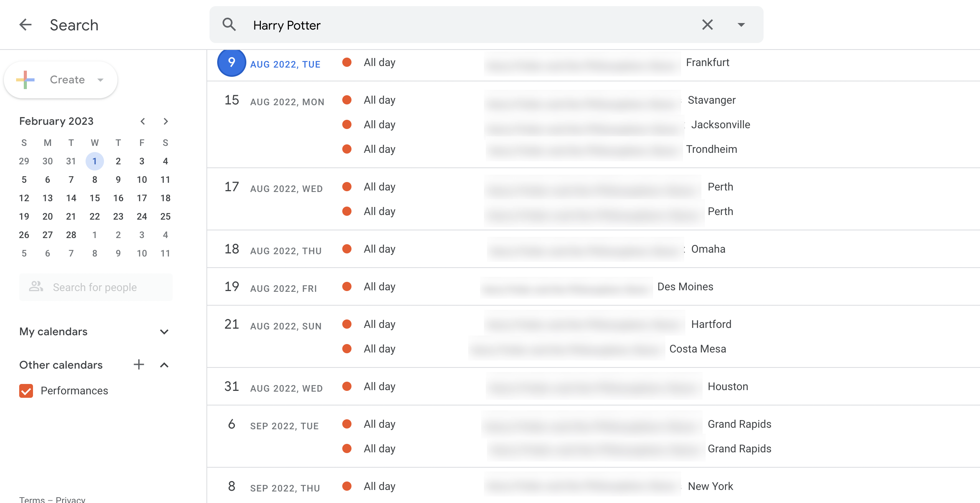This screenshot has height=503, width=980.
Task: Uncheck the Performances calendar checkbox
Action: 26,391
